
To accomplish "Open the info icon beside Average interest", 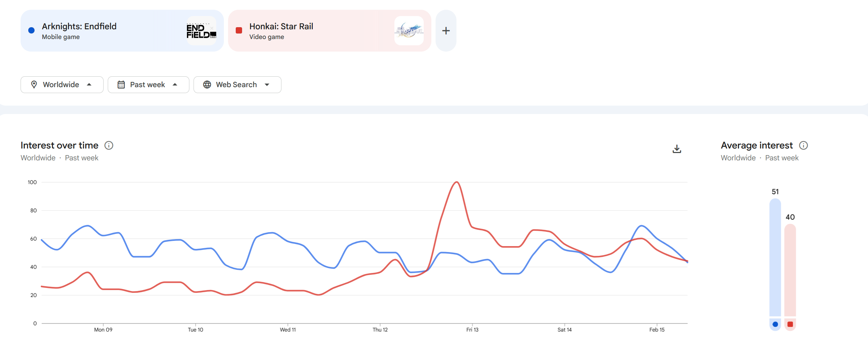I will [x=803, y=145].
